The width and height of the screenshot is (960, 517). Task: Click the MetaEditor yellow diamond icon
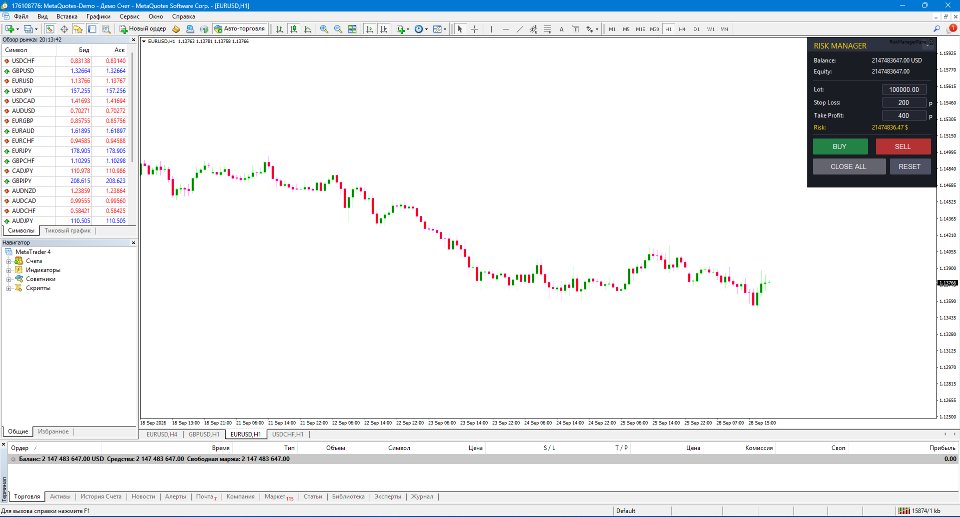176,29
